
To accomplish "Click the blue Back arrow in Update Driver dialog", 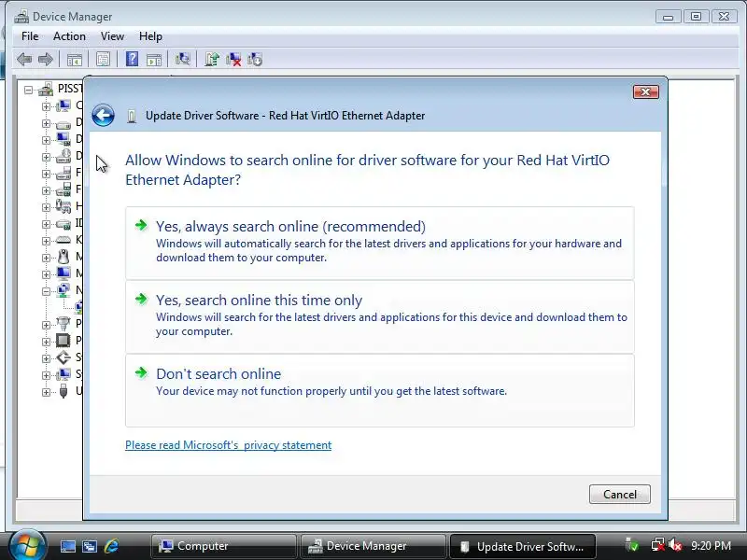I will 103,115.
